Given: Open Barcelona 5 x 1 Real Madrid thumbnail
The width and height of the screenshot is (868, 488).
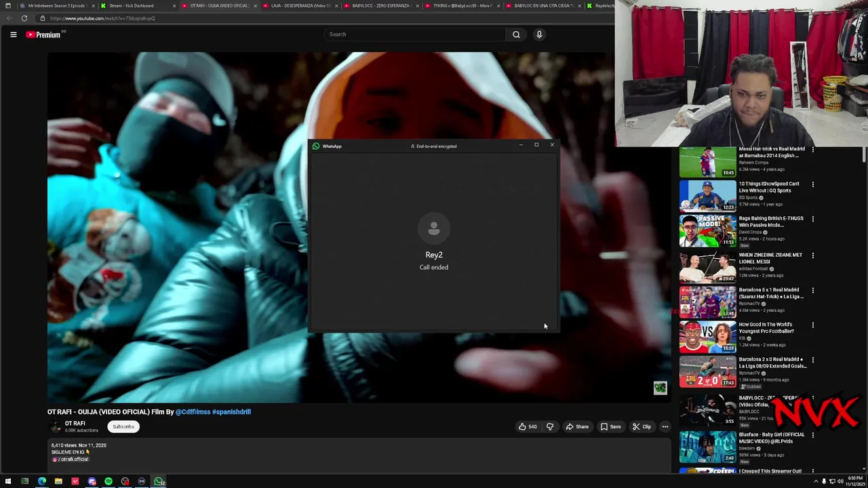Looking at the screenshot, I should [x=707, y=302].
